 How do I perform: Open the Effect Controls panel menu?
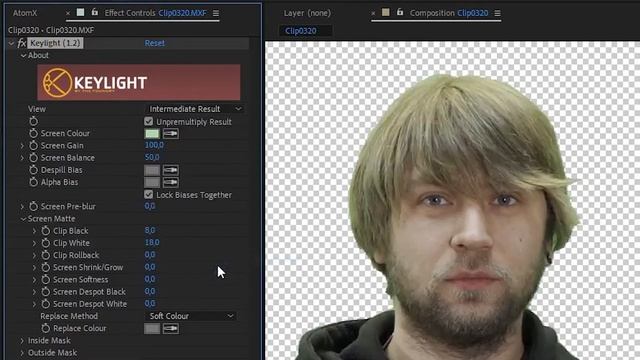pyautogui.click(x=216, y=13)
